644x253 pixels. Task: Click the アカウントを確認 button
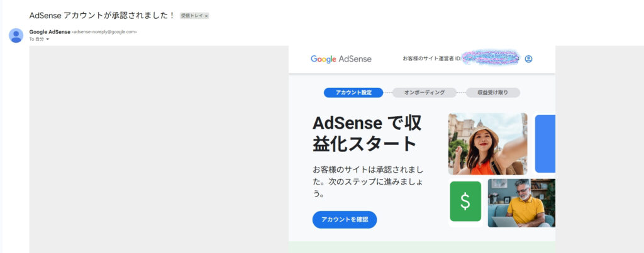[x=345, y=219]
